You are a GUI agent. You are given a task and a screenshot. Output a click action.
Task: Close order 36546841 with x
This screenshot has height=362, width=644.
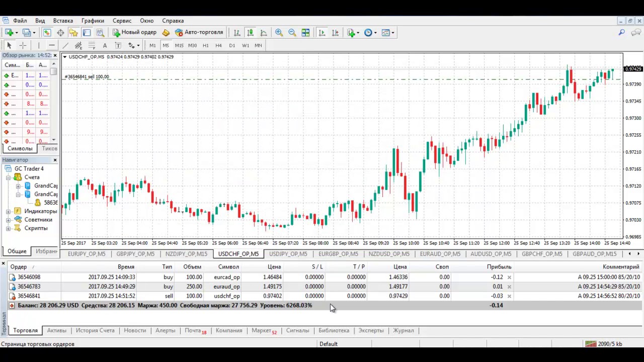point(509,296)
